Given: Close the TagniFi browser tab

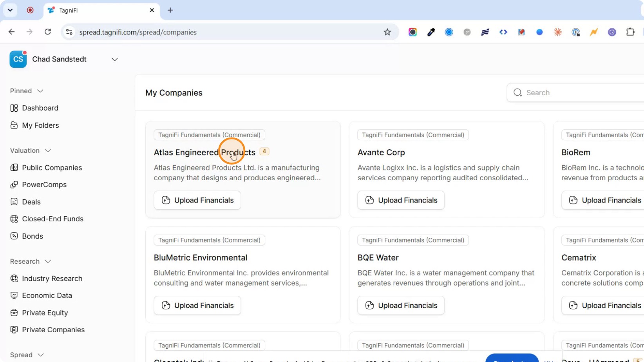Looking at the screenshot, I should (152, 10).
